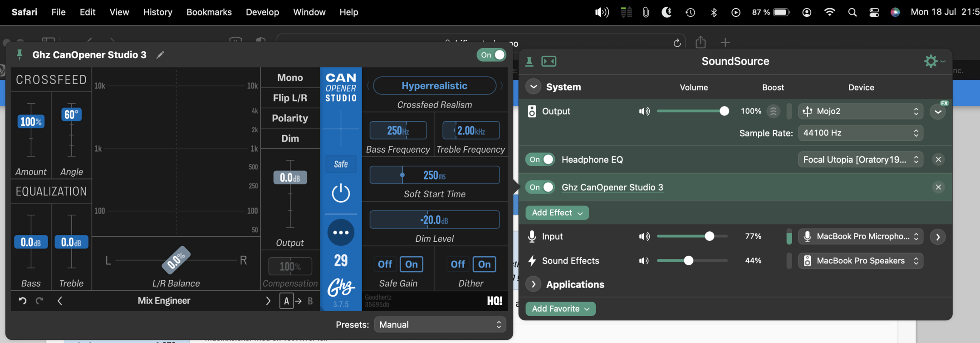Mute the Input speaker icon
Image resolution: width=980 pixels, height=343 pixels.
644,236
